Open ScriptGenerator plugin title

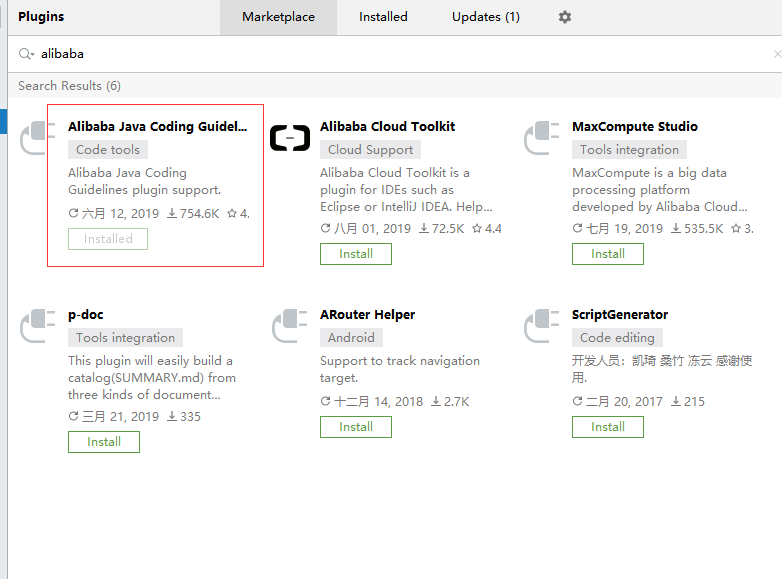point(620,315)
